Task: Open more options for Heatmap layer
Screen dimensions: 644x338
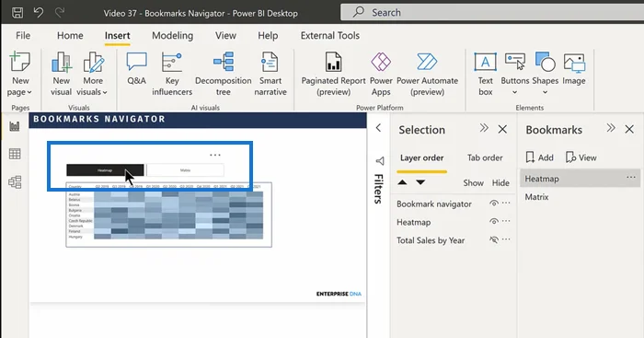Action: 506,221
